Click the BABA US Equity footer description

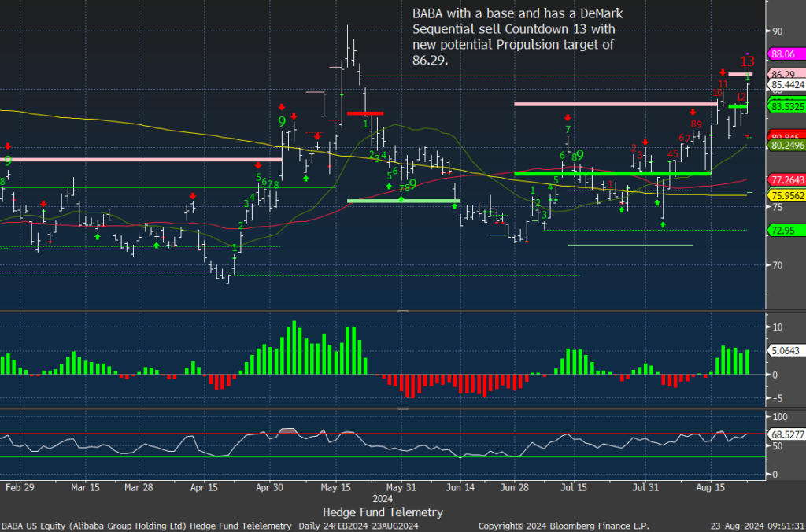click(x=209, y=526)
